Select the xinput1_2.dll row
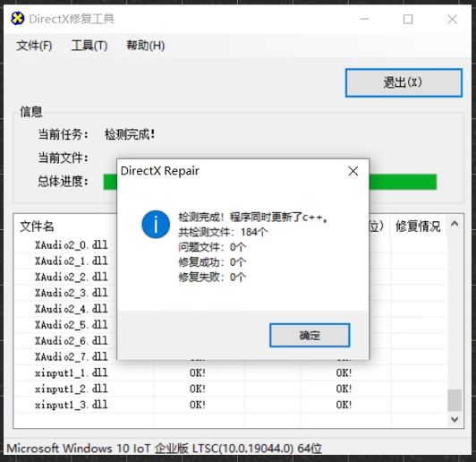Image resolution: width=476 pixels, height=462 pixels. tap(231, 389)
